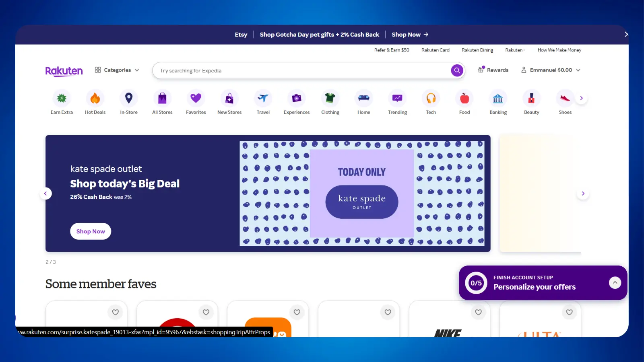Image resolution: width=644 pixels, height=362 pixels.
Task: Browse the Beauty lipstick icon
Action: pyautogui.click(x=532, y=98)
